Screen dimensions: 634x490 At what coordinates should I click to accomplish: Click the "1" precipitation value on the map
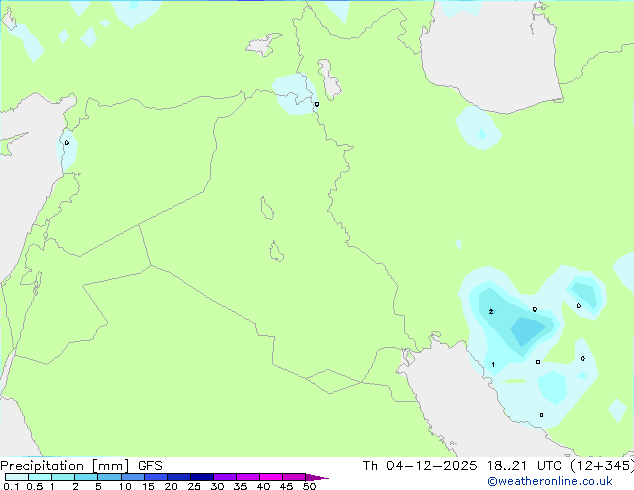point(493,365)
